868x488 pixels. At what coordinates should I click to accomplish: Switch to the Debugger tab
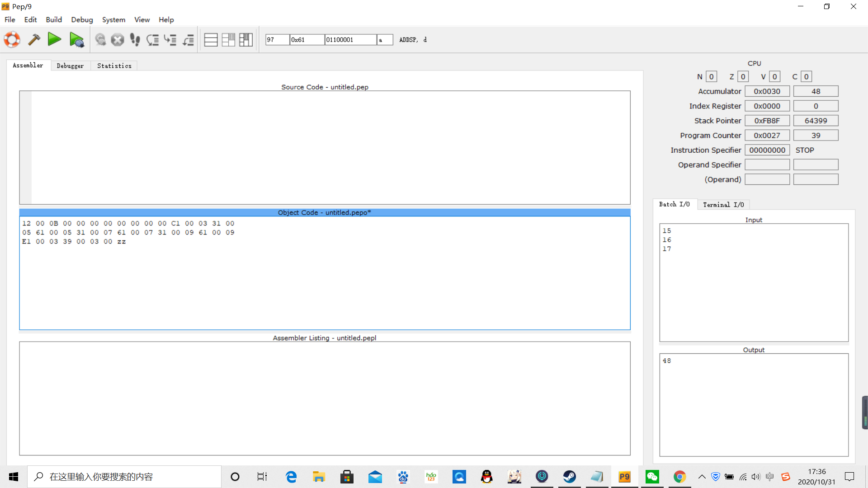[x=70, y=66]
